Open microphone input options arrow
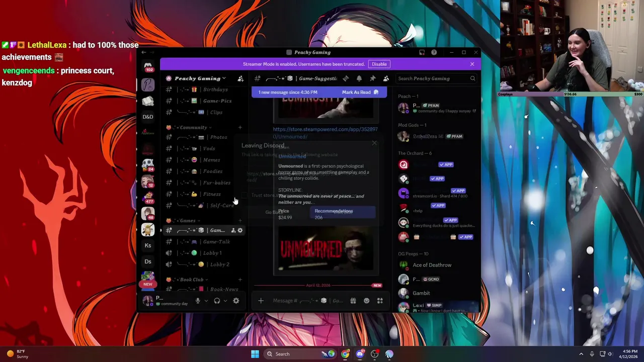The image size is (644, 362). (x=206, y=301)
